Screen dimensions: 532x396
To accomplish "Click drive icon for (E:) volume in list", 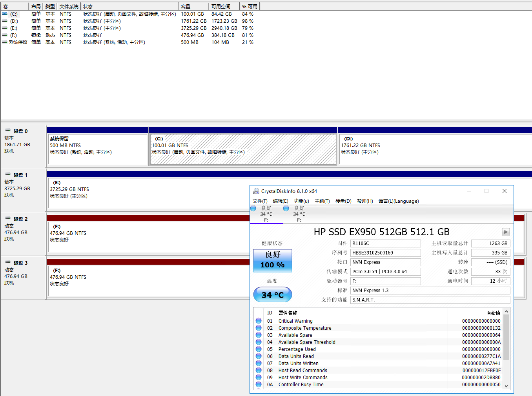I will coord(5,28).
